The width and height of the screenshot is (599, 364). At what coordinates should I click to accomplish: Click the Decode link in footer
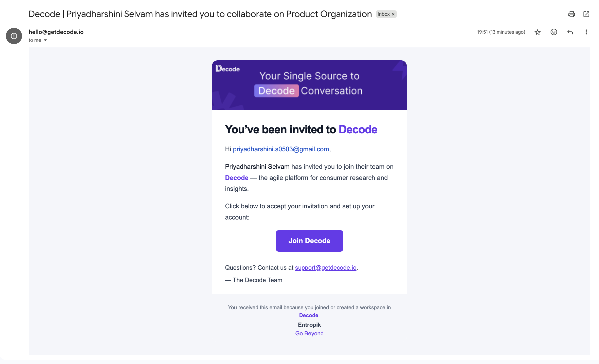[x=309, y=315]
